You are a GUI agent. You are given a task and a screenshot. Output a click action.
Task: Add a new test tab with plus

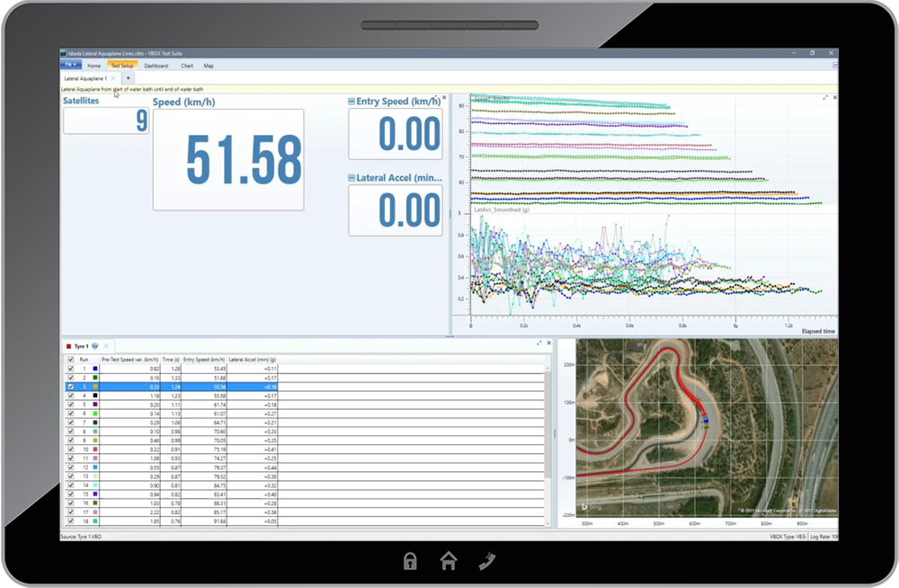coord(128,79)
